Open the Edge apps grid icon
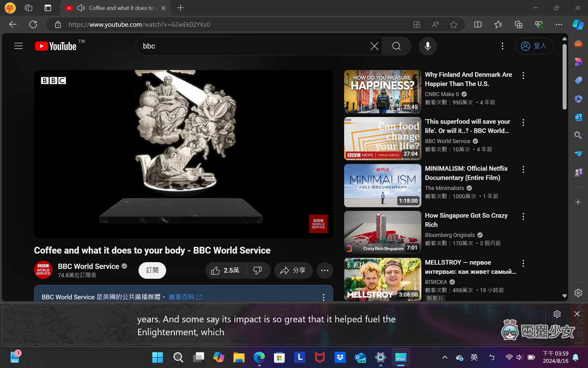This screenshot has height=368, width=588. (416, 25)
